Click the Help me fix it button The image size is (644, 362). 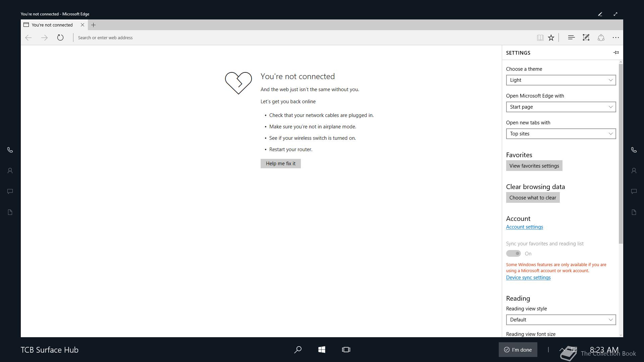click(x=281, y=164)
